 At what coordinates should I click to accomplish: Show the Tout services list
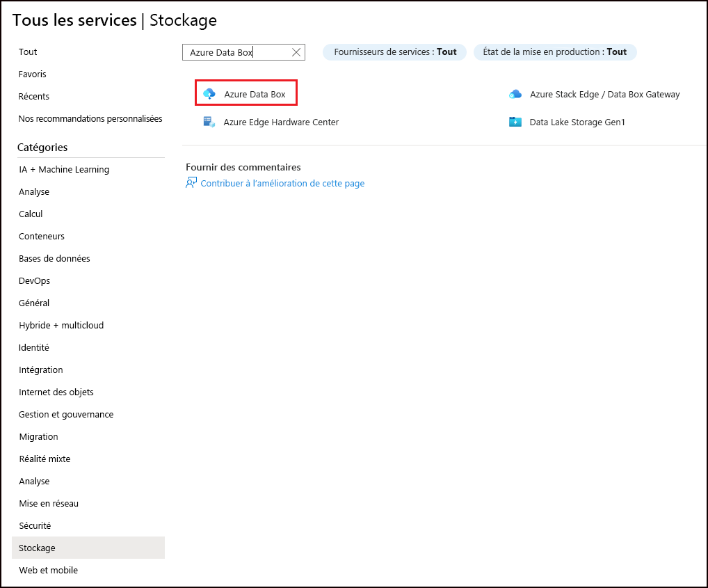28,51
